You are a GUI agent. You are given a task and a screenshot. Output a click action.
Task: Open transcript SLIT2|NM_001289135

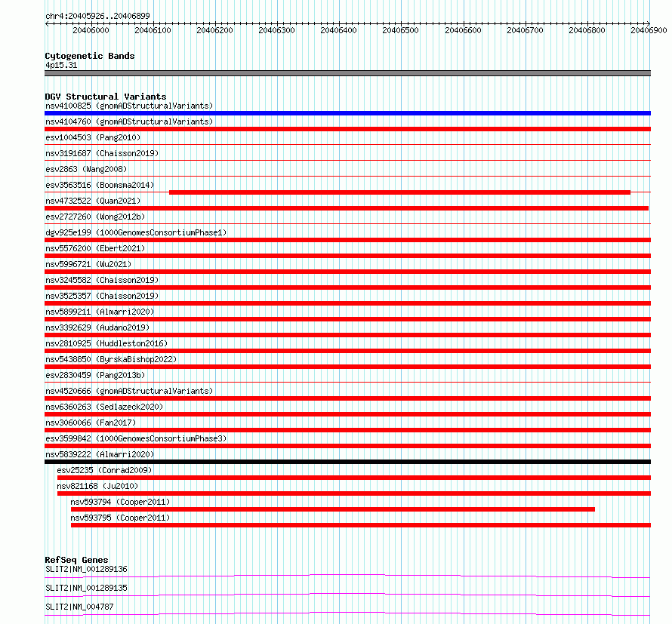[86, 588]
